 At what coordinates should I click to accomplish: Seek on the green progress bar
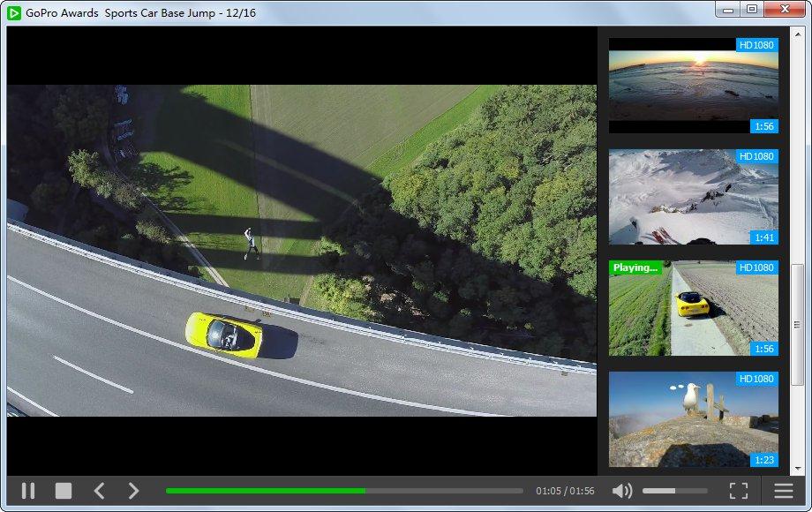click(x=344, y=490)
